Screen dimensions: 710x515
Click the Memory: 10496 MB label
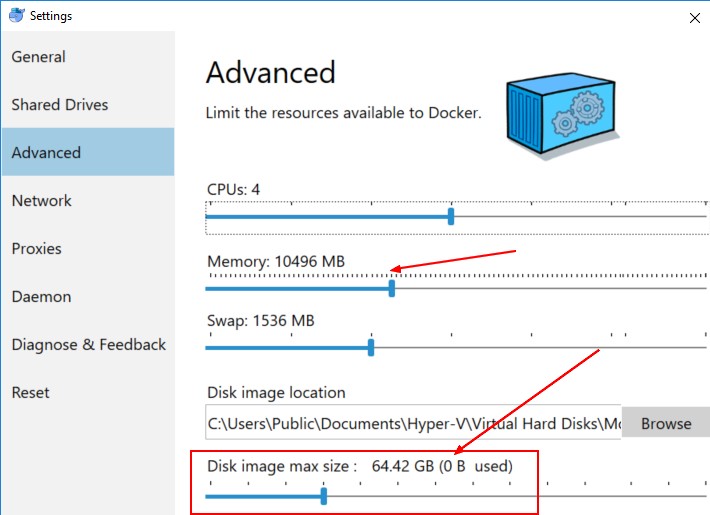click(276, 262)
